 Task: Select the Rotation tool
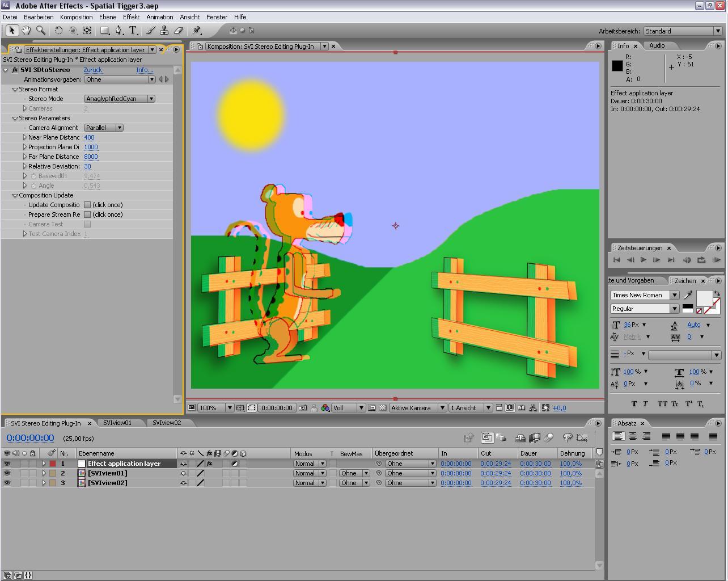[58, 30]
